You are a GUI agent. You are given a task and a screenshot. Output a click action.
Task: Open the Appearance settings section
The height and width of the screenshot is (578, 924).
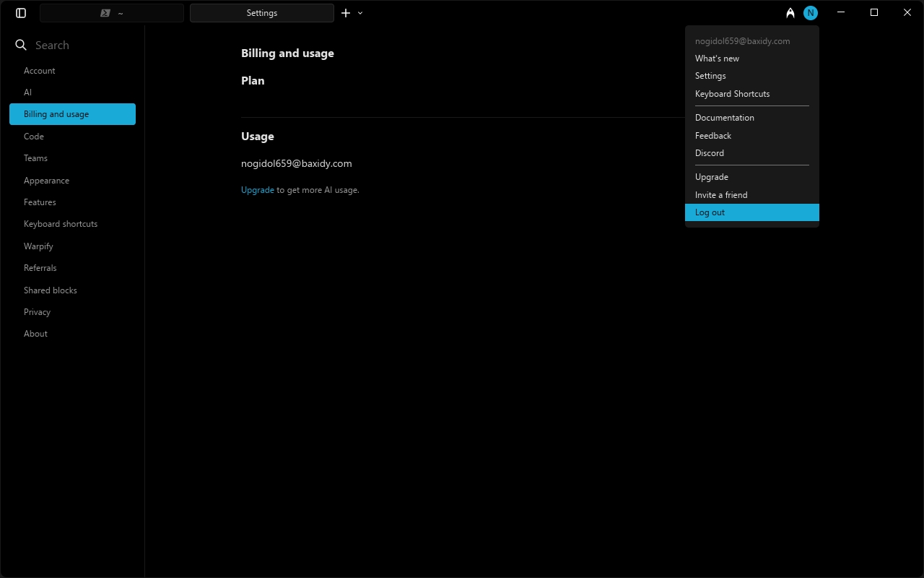[x=46, y=181]
